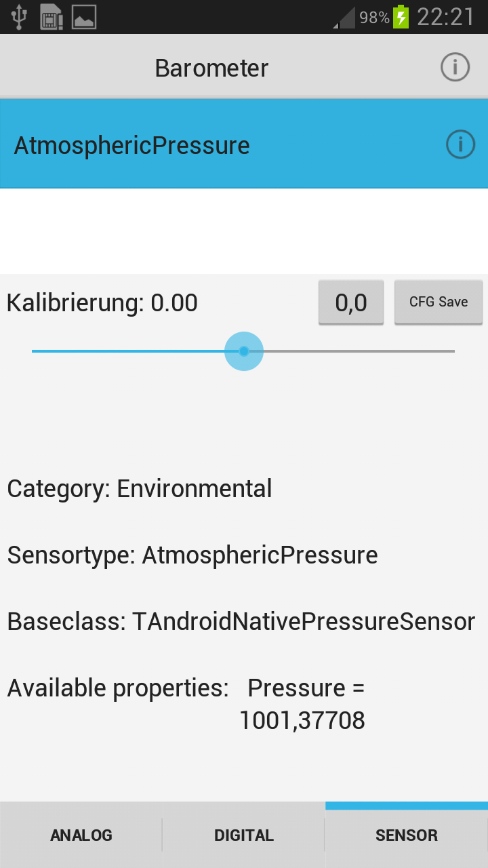
Task: Switch to the DIGITAL tab
Action: click(x=244, y=835)
